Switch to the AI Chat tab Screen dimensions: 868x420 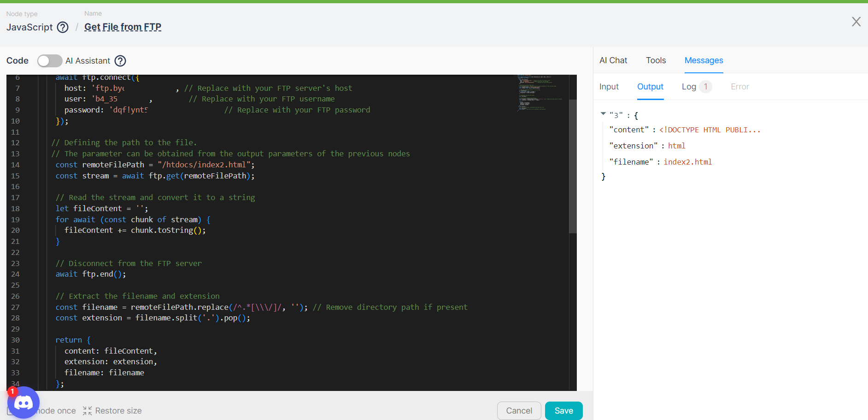coord(613,60)
